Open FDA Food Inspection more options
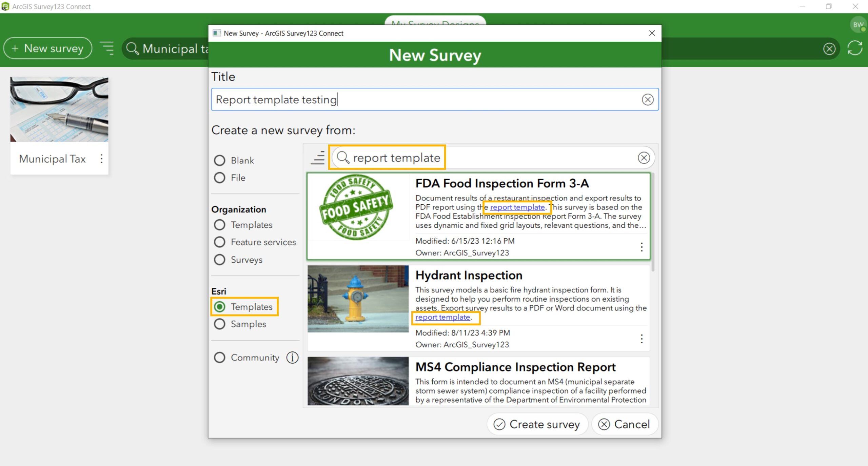The height and width of the screenshot is (466, 868). [641, 247]
